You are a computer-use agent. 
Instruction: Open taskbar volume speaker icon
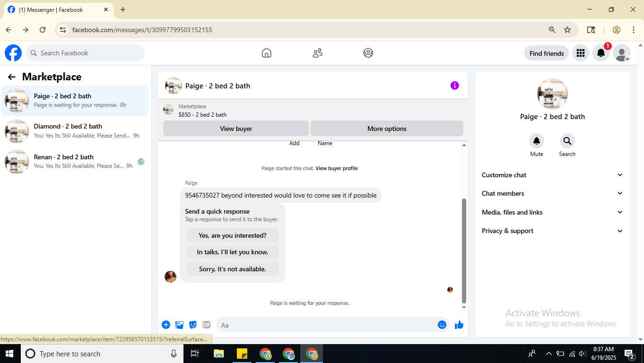pyautogui.click(x=583, y=354)
